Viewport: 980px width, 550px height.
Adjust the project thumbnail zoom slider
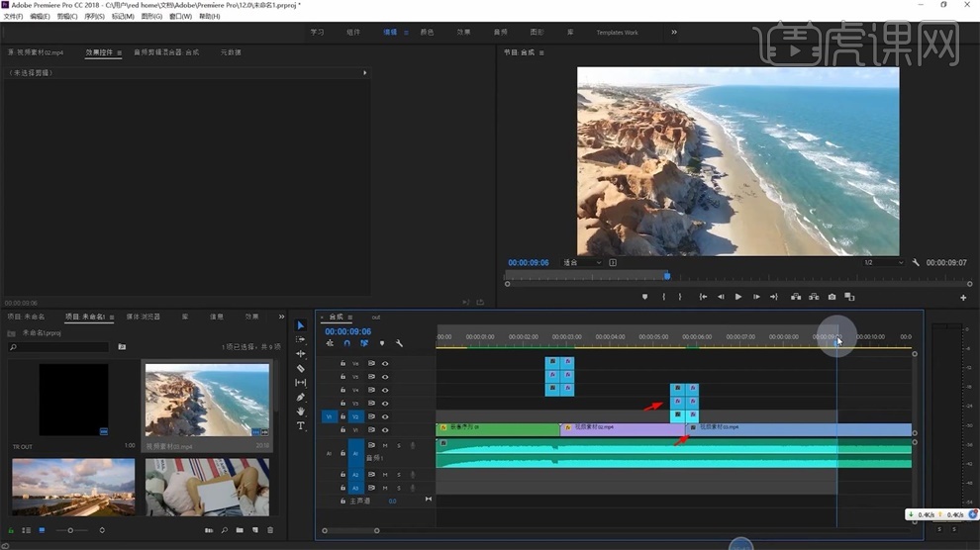[70, 530]
